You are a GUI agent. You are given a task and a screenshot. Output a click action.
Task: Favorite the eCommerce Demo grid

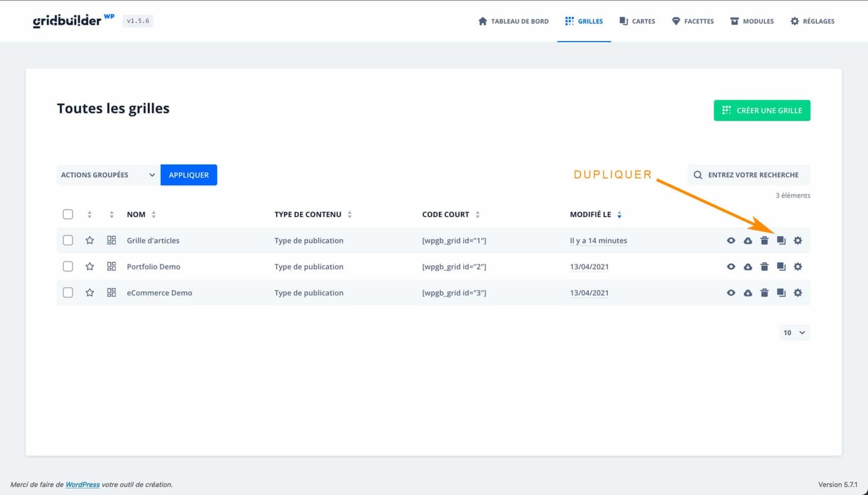pos(90,293)
